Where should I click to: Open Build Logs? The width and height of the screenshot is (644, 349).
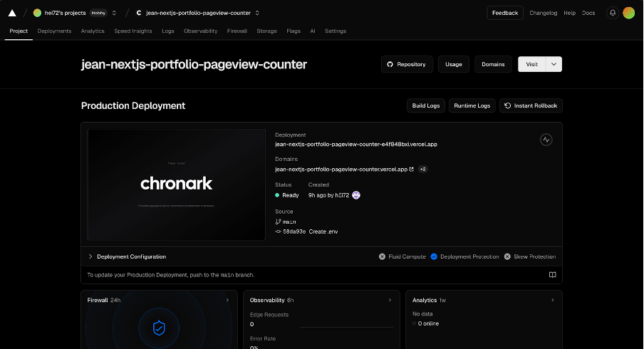(x=425, y=106)
